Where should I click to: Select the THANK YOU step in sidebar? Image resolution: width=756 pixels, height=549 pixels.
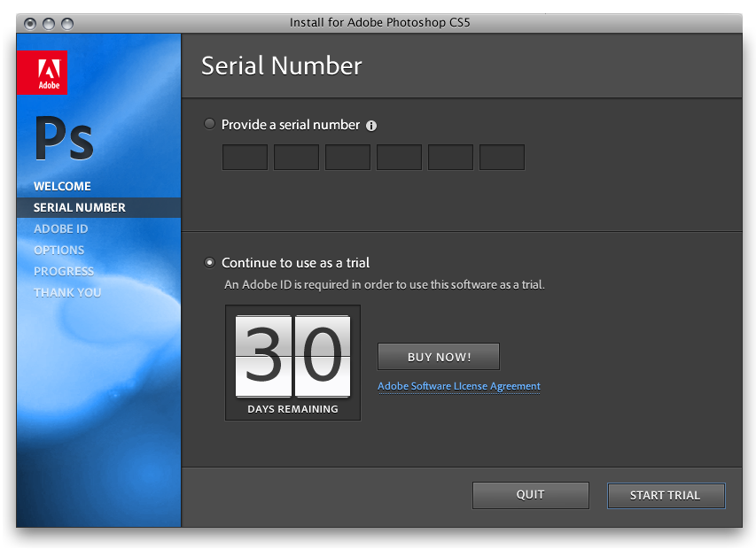(67, 292)
